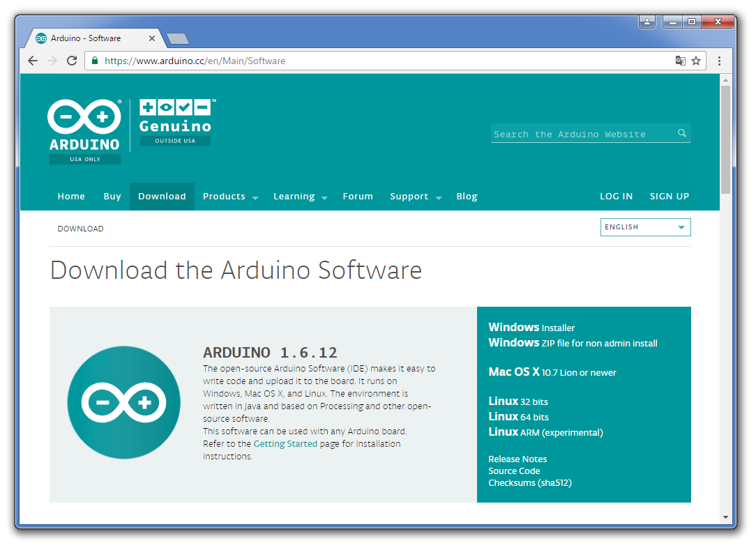This screenshot has height=550, width=756.
Task: Click the vertical scrollbar thumb
Action: [725, 139]
